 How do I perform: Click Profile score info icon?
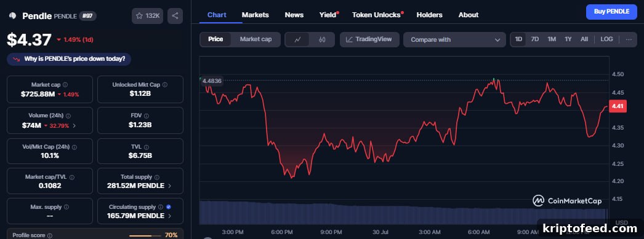click(50, 236)
